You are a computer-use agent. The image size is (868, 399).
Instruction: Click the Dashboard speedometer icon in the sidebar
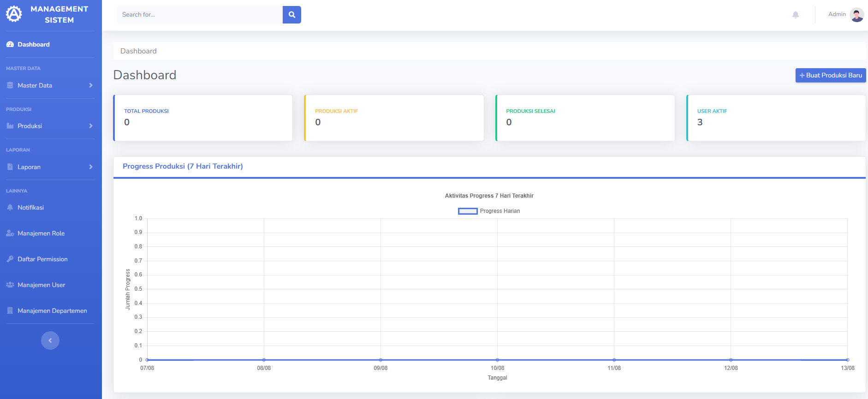coord(10,45)
